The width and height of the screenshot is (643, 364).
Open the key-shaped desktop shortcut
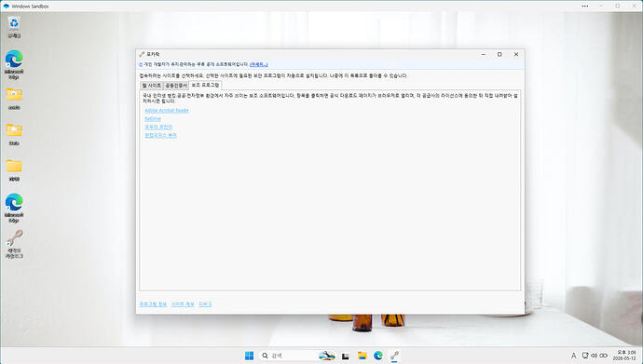[14, 244]
